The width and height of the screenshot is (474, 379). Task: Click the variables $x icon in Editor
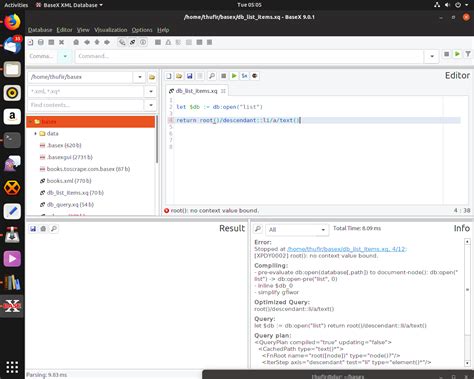tap(244, 76)
